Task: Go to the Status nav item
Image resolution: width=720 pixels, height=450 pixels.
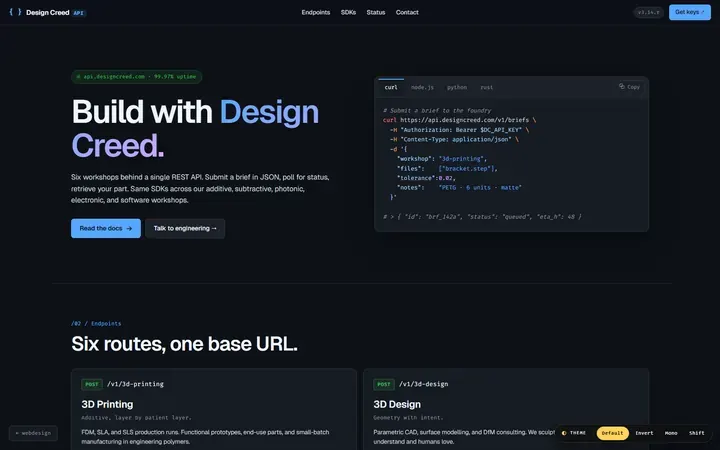Action: pyautogui.click(x=376, y=12)
